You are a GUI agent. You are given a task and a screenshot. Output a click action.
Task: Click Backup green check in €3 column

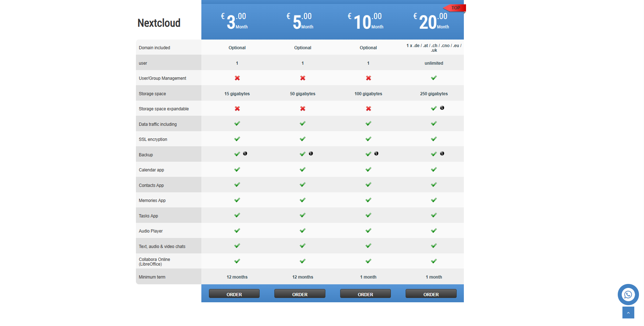tap(237, 154)
